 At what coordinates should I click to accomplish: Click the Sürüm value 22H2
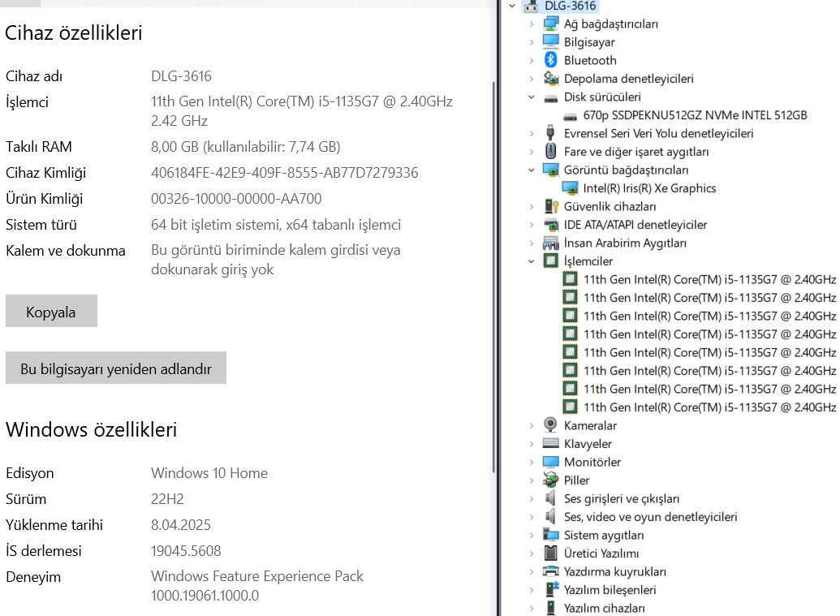tap(167, 499)
